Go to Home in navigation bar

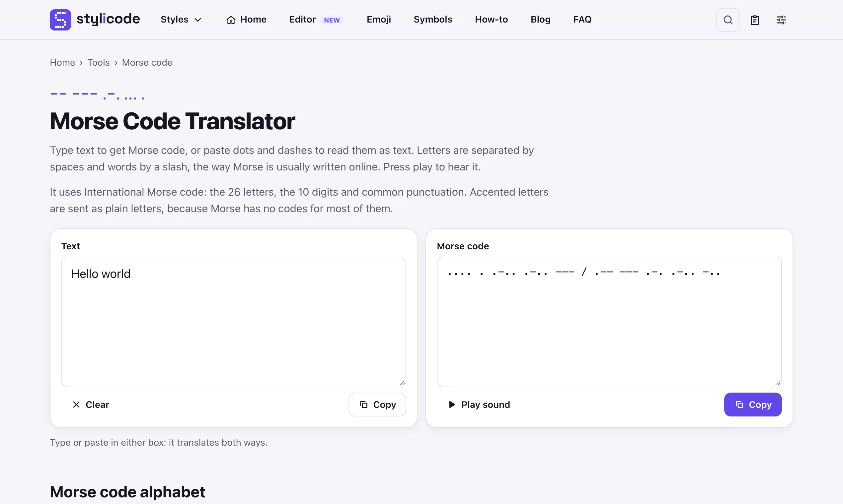click(247, 20)
